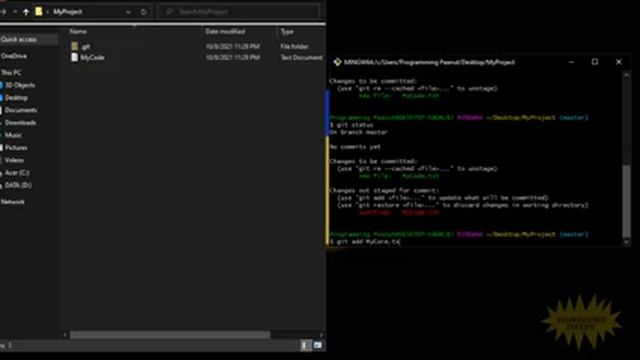Viewport: 640px width, 360px height.
Task: Select the MyProject path in address bar
Action: pyautogui.click(x=68, y=12)
